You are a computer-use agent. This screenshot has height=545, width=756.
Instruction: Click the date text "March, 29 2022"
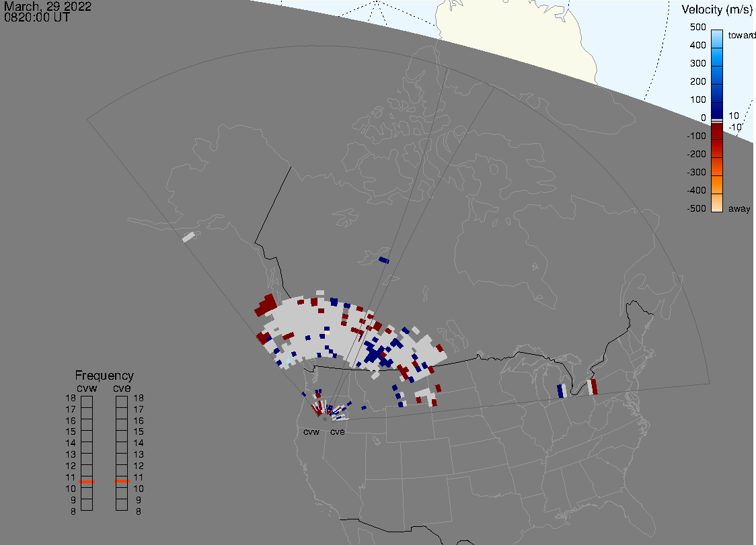pyautogui.click(x=48, y=7)
